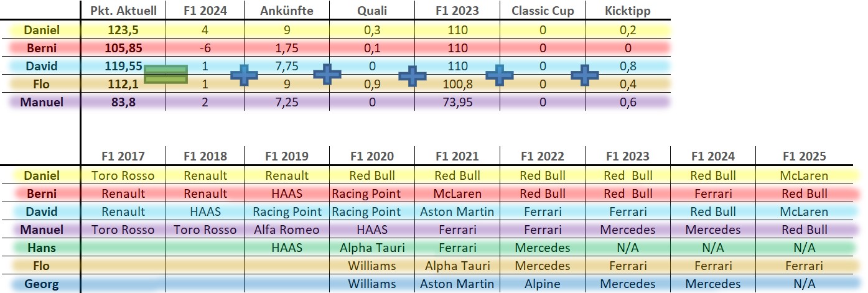Image resolution: width=868 pixels, height=293 pixels.
Task: Select David's Aston Martin cell
Action: click(x=457, y=212)
